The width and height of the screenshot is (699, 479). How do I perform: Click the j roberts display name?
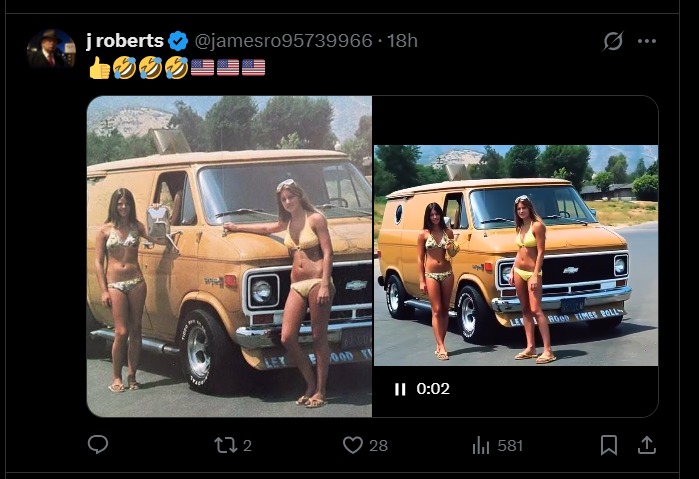(125, 41)
